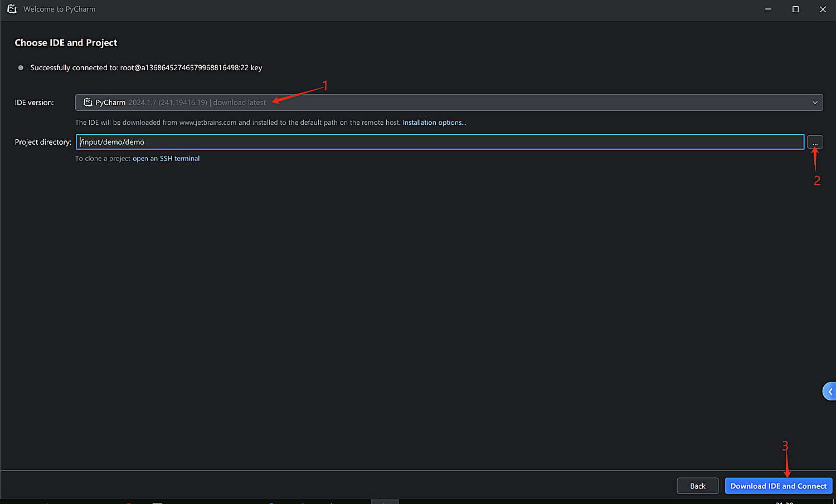Minimize the Welcome to PyCharm window

point(769,9)
